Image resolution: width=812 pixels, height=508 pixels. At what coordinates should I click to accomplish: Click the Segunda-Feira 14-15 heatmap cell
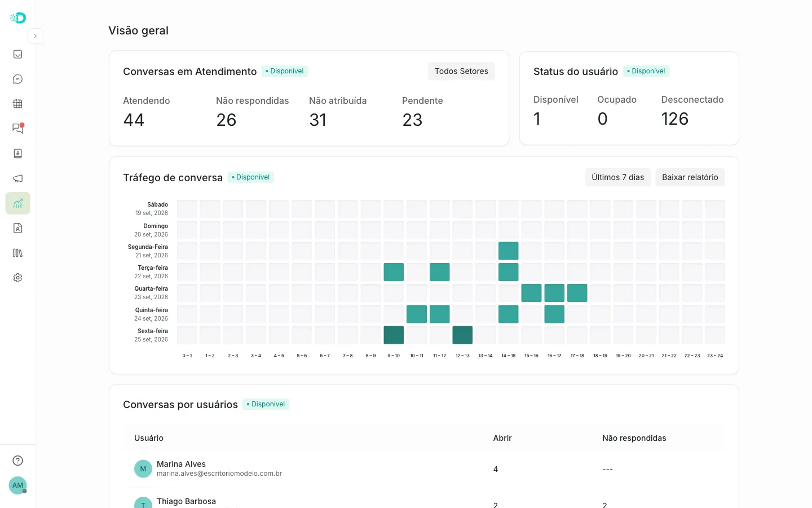pyautogui.click(x=509, y=251)
